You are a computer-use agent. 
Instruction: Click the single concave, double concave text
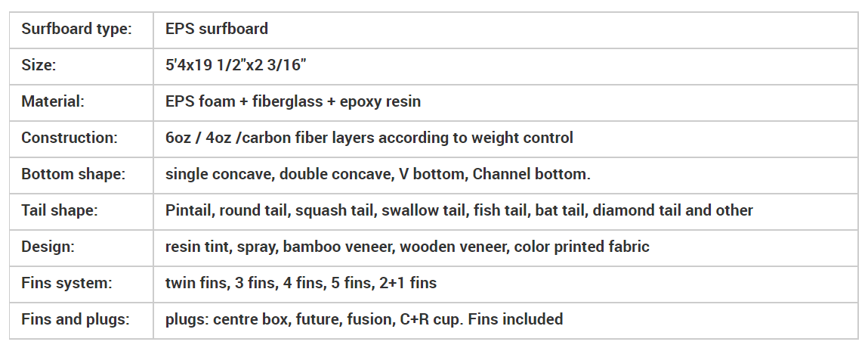click(378, 174)
